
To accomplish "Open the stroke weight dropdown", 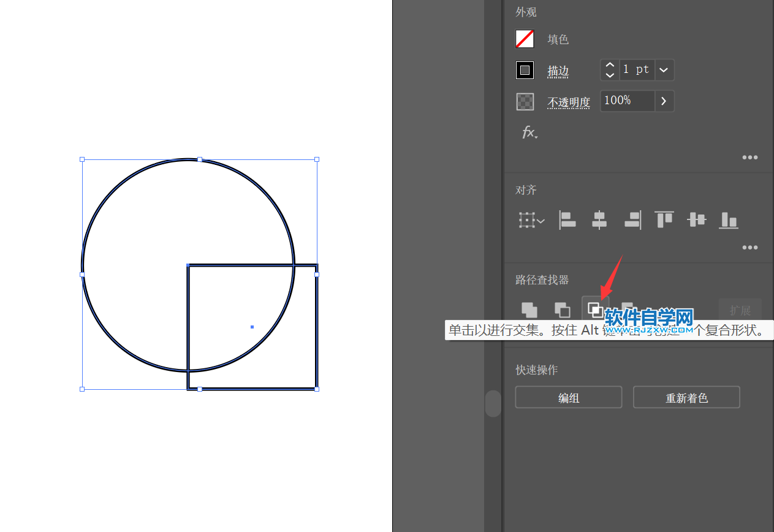I will tap(664, 70).
